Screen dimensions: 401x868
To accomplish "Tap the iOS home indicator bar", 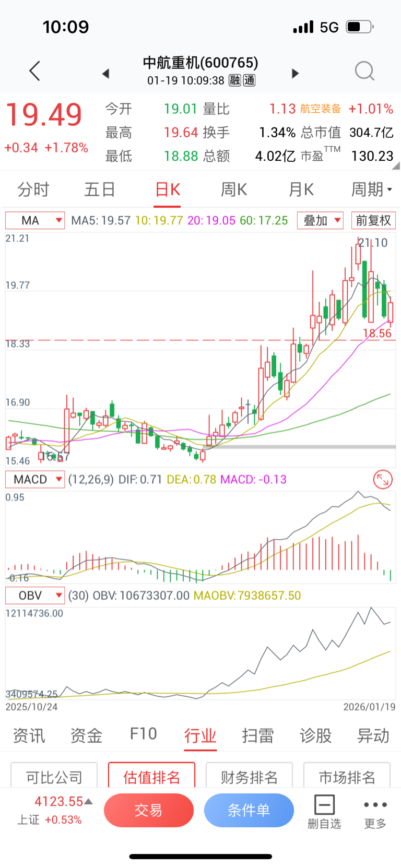I will click(x=200, y=856).
